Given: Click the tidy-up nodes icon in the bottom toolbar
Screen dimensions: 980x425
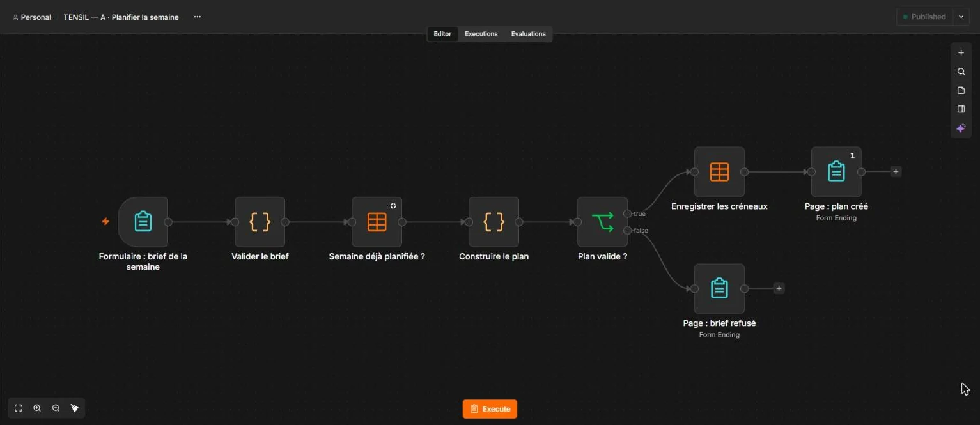Looking at the screenshot, I should pyautogui.click(x=75, y=408).
